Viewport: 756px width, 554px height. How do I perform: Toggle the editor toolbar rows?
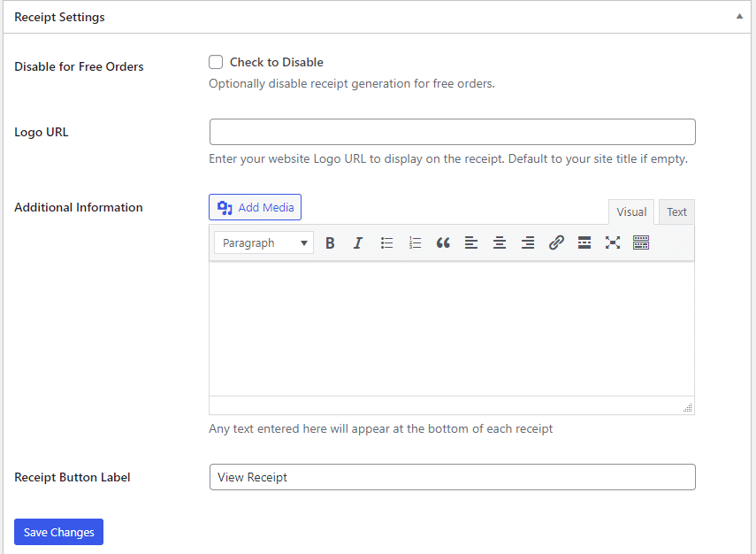641,242
